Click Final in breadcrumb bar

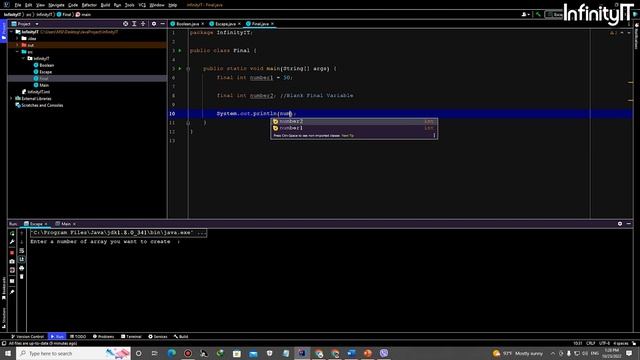tap(67, 14)
